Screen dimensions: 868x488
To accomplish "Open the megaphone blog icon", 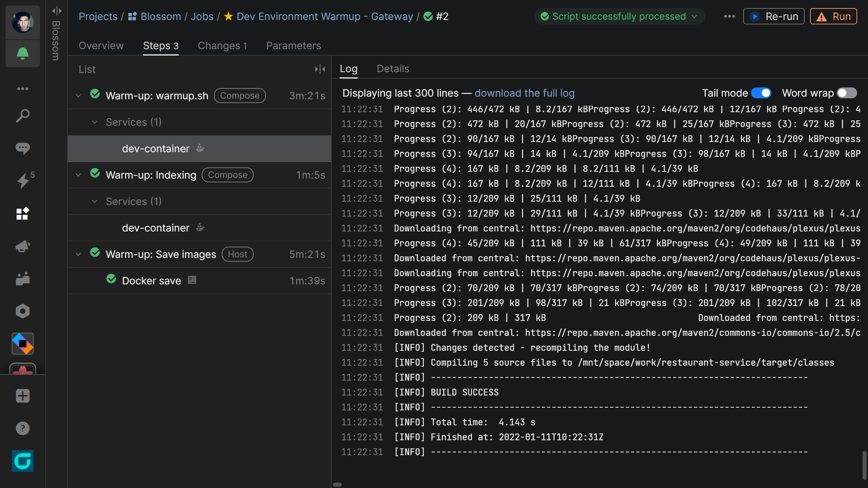I will 23,246.
